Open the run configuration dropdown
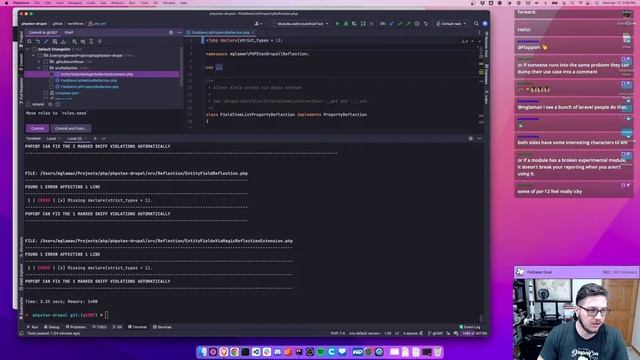 pos(302,24)
